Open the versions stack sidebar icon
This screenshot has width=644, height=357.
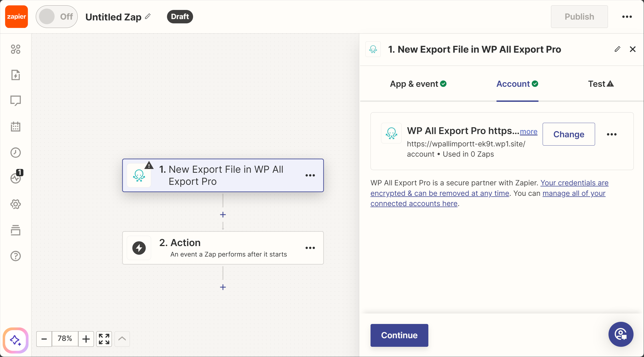coord(16,230)
